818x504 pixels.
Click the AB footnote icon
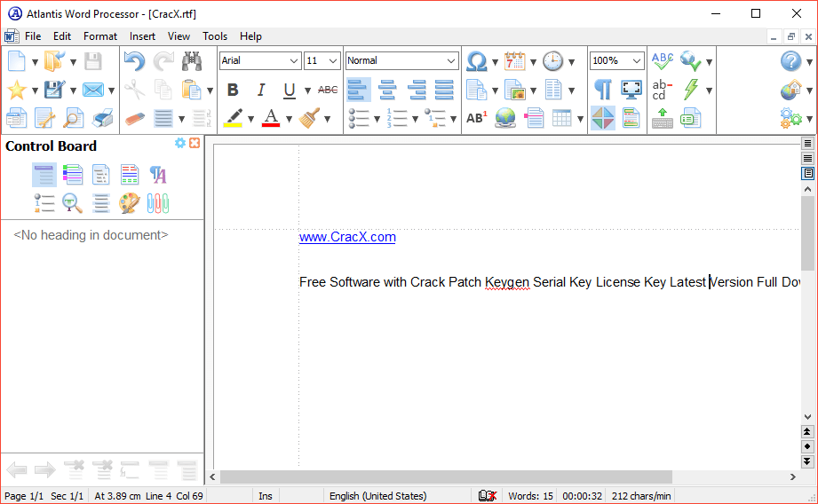pyautogui.click(x=476, y=118)
